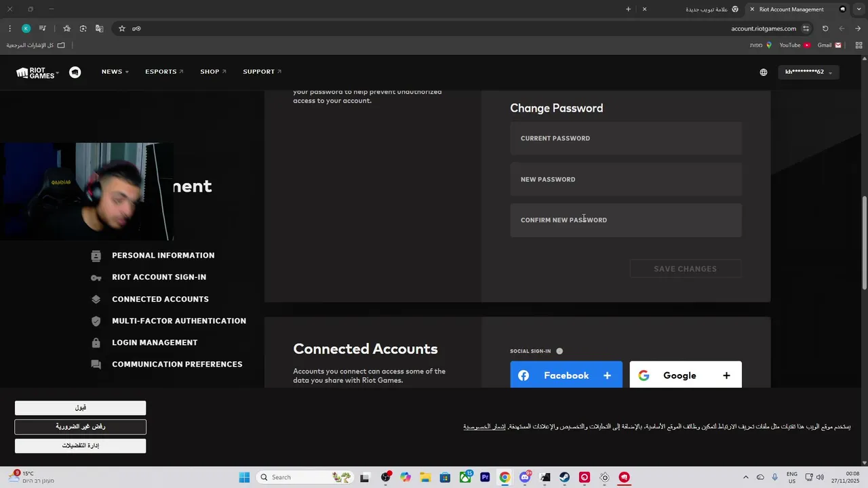
Task: Click the key icon for Riot Account Sign-In
Action: [x=96, y=277]
